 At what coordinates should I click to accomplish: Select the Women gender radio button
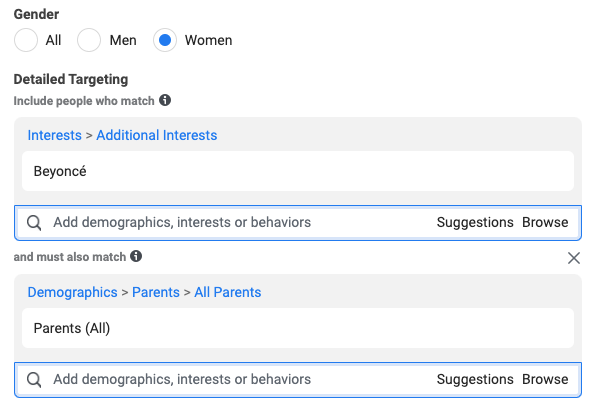pos(165,40)
